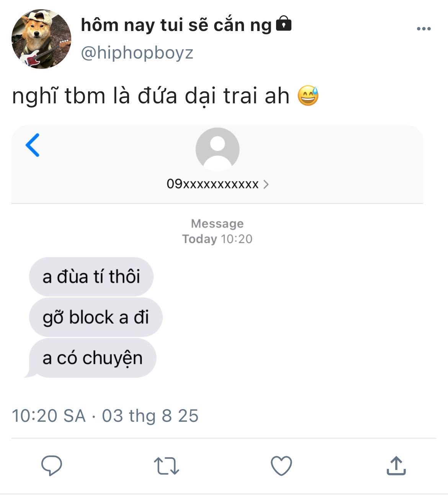448x501 pixels.
Task: Tap the tweet text nghĩ tbm là đứa dại trai
Action: tap(150, 96)
